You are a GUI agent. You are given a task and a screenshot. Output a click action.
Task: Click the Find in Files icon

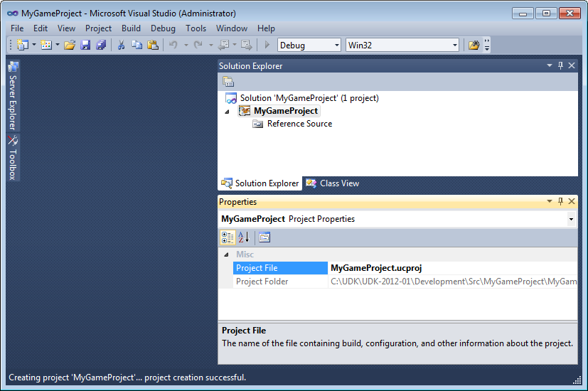474,45
